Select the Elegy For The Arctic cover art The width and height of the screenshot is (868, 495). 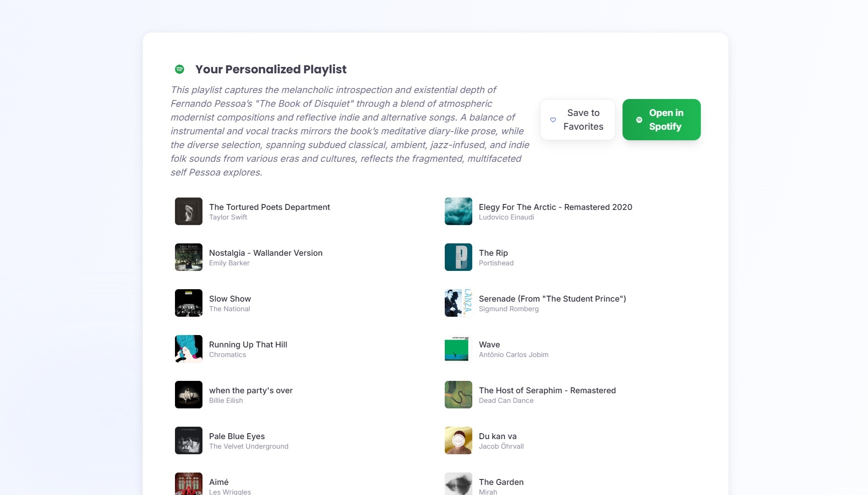tap(459, 211)
